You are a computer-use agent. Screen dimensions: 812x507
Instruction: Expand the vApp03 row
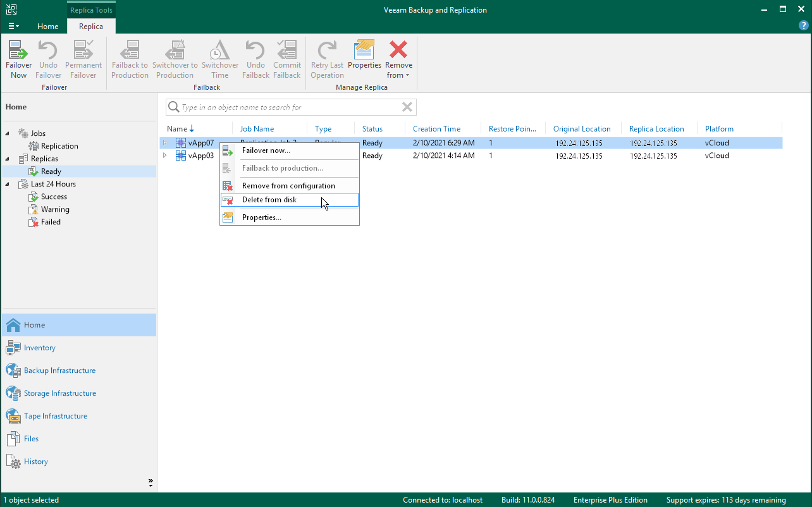point(165,156)
